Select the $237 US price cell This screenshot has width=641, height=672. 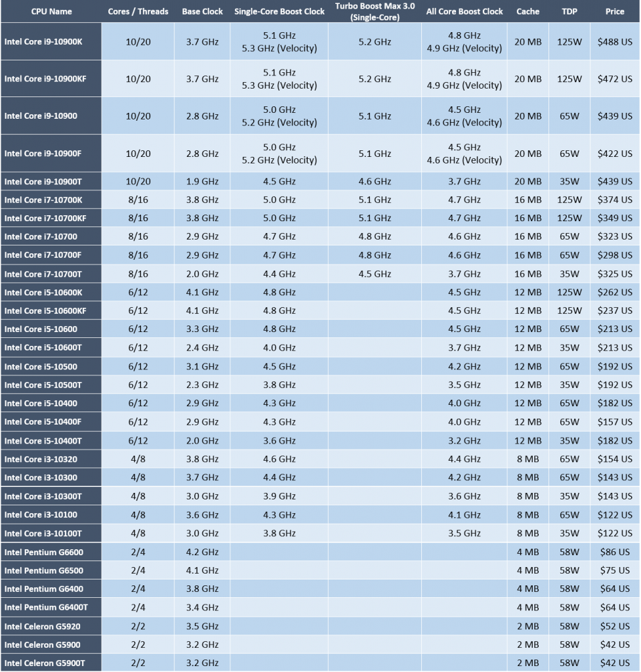(x=615, y=310)
